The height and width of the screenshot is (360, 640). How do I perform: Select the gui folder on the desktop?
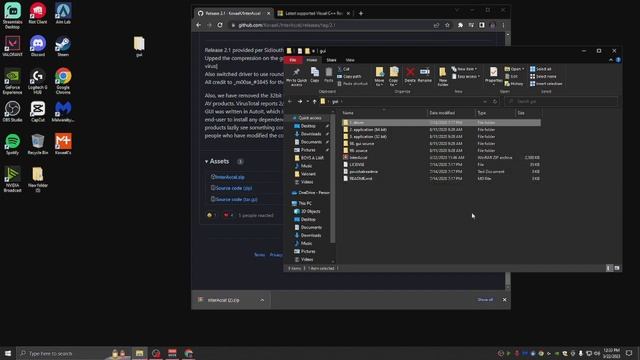point(139,47)
